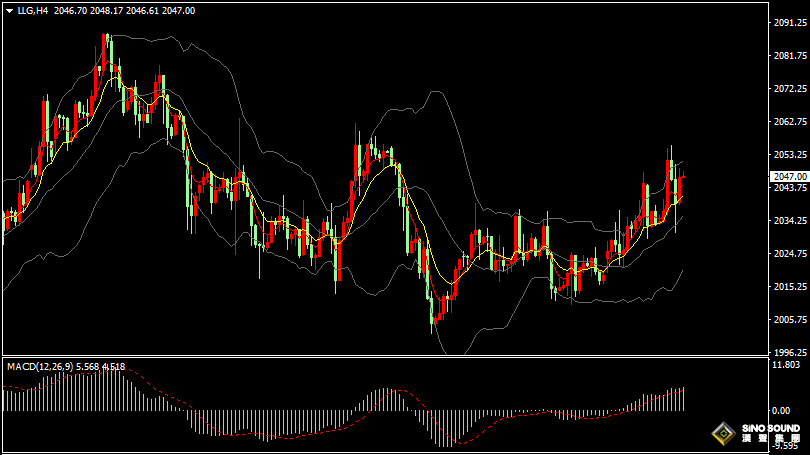This screenshot has height=455, width=810.
Task: Select the current price tag 2047.00
Action: 789,176
